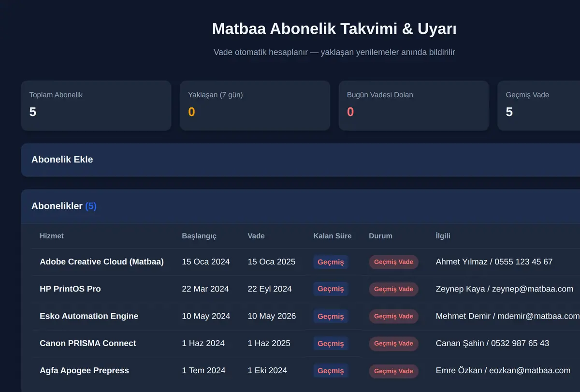Image resolution: width=580 pixels, height=392 pixels.
Task: Click the Vade column header
Action: [256, 236]
